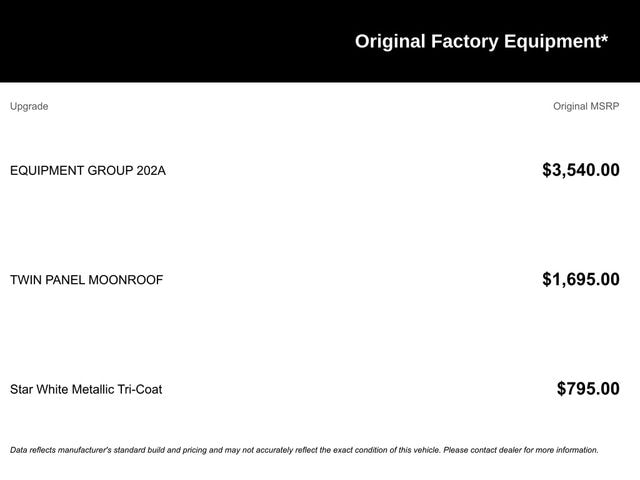640x480 pixels.
Task: Click the word Original in the black banner
Action: [390, 41]
